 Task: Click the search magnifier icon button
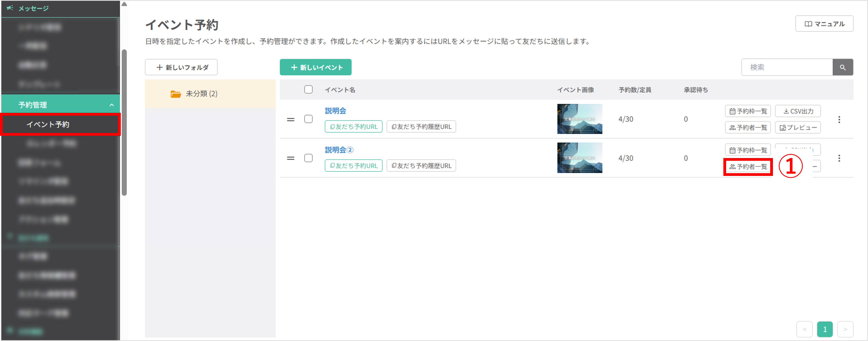[x=843, y=67]
